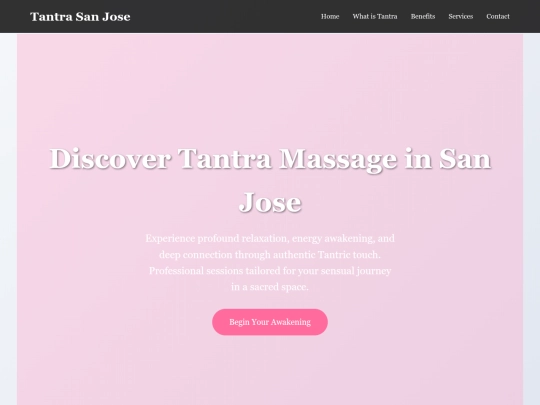Go to What is Tantra section
Screen dimensions: 540x405
tap(375, 17)
